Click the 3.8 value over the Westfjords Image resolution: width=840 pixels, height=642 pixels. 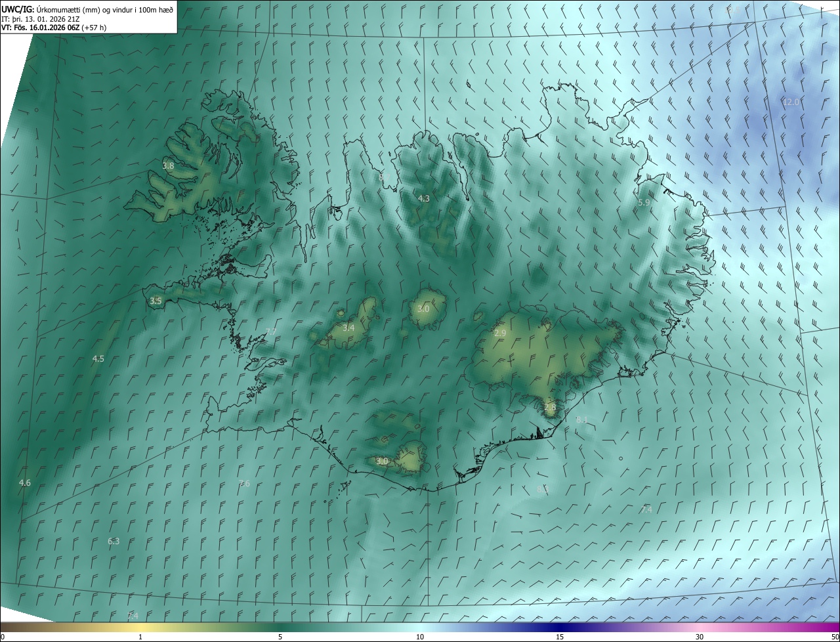[169, 166]
